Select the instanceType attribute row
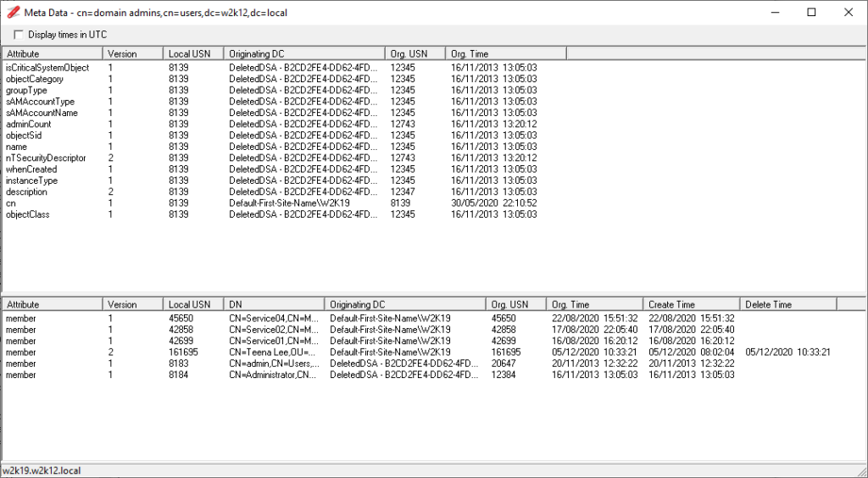The width and height of the screenshot is (868, 478). click(x=285, y=181)
